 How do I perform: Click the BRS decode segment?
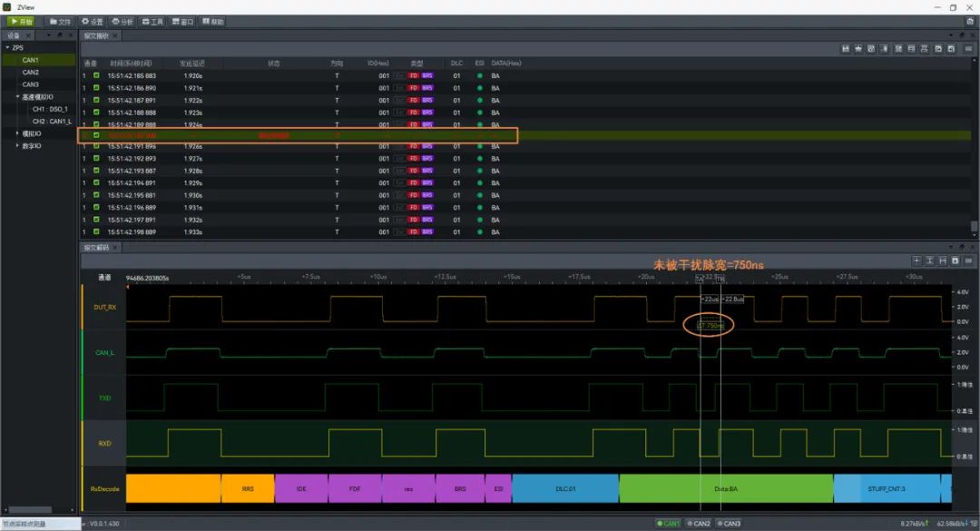(460, 489)
